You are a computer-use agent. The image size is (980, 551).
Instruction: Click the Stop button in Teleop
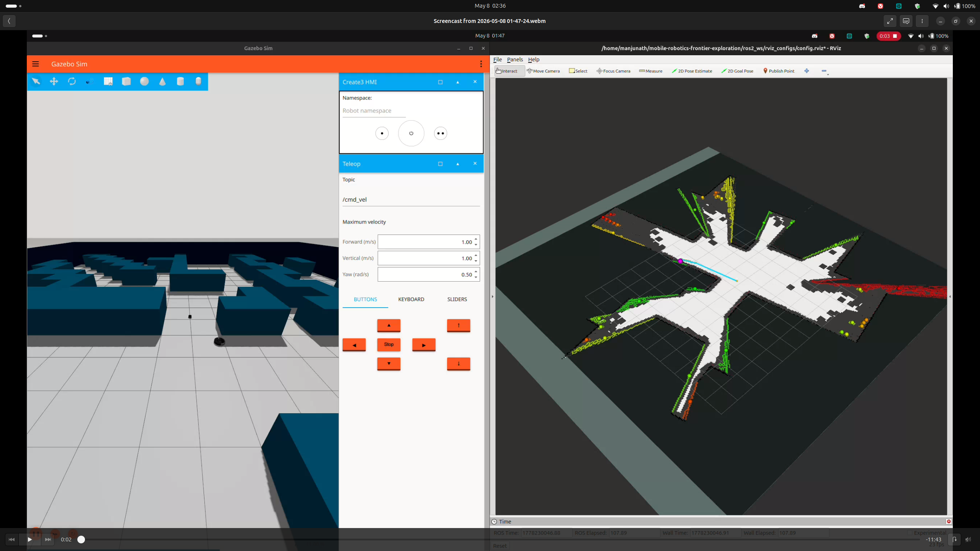click(x=389, y=344)
